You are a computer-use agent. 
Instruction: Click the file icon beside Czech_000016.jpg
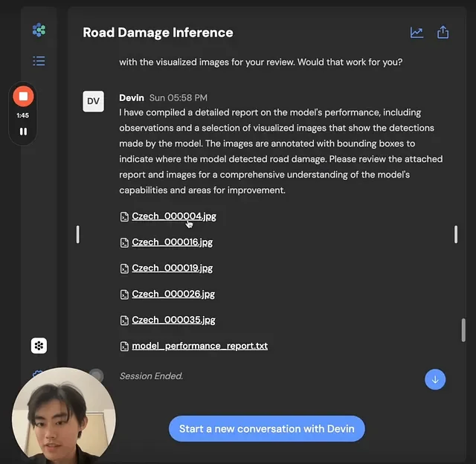coord(124,242)
